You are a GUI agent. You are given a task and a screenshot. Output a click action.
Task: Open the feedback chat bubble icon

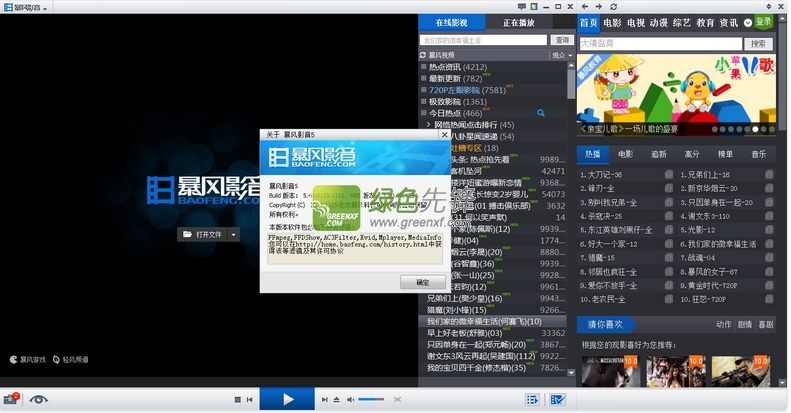point(522,7)
